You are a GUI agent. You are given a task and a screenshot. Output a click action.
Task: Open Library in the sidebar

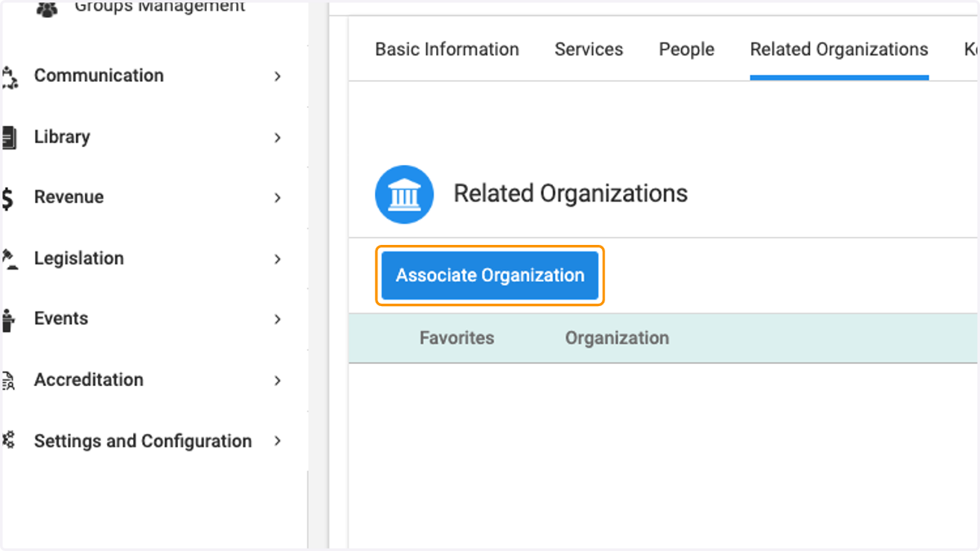point(62,136)
